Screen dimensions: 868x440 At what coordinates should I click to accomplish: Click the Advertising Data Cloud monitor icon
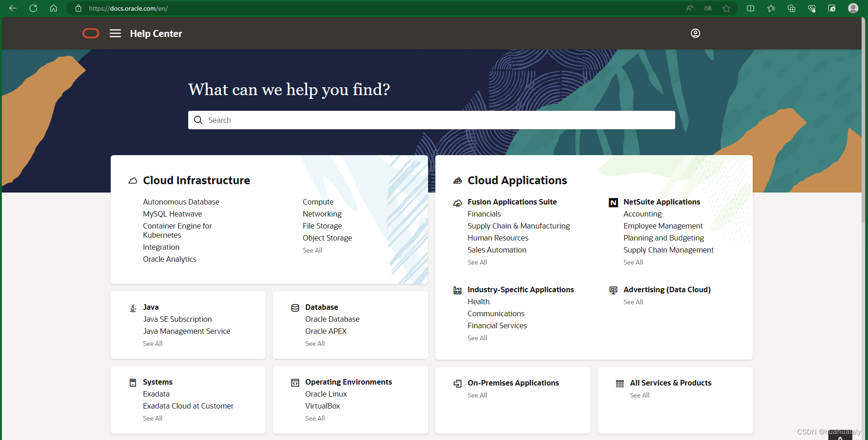pos(613,290)
